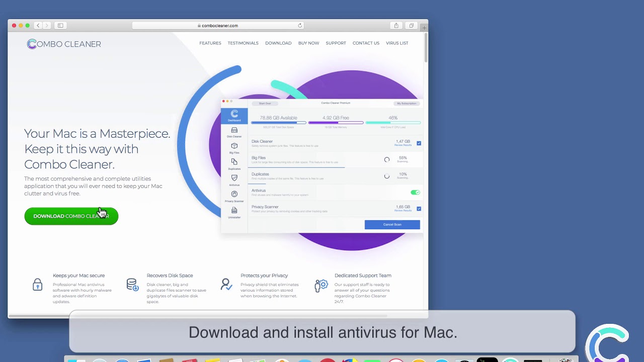Click the blue Cancel Scan button
This screenshot has height=362, width=644.
(x=392, y=225)
